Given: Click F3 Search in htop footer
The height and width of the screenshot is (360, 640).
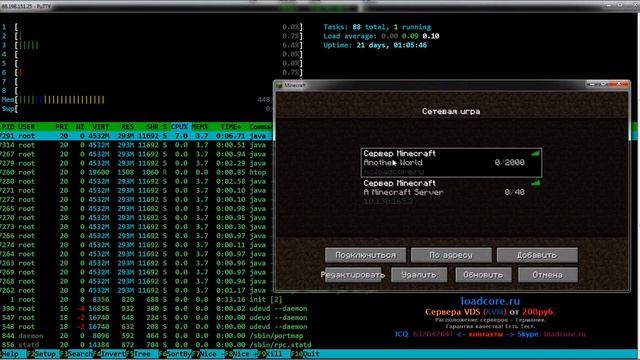Looking at the screenshot, I should [x=76, y=354].
